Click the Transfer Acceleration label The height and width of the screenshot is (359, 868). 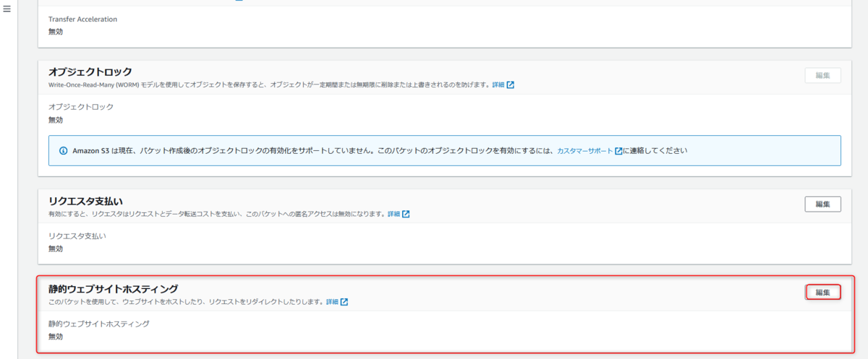(82, 19)
